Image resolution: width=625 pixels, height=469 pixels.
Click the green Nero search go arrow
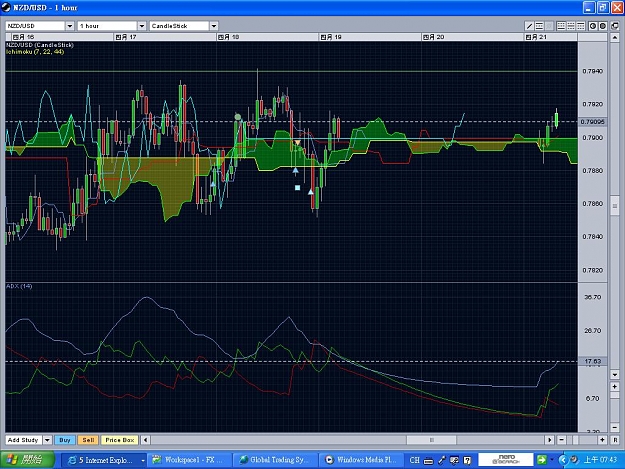(x=541, y=460)
